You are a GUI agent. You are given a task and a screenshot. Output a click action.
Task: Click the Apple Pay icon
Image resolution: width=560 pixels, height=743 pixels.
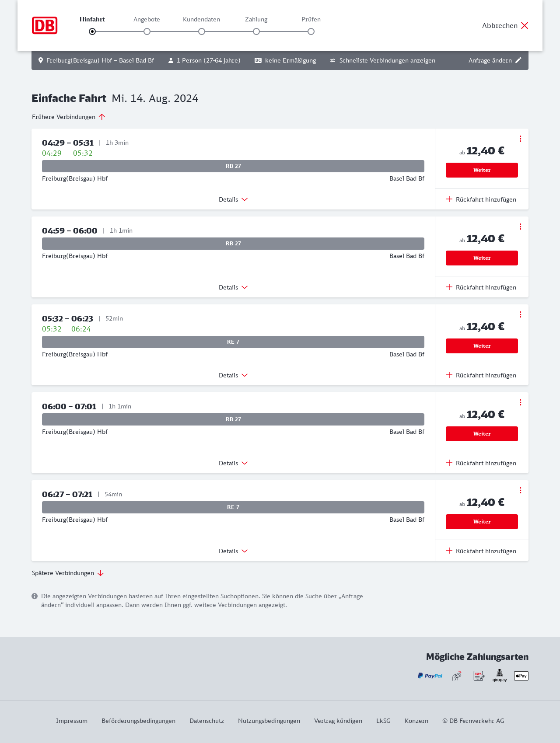(x=521, y=676)
